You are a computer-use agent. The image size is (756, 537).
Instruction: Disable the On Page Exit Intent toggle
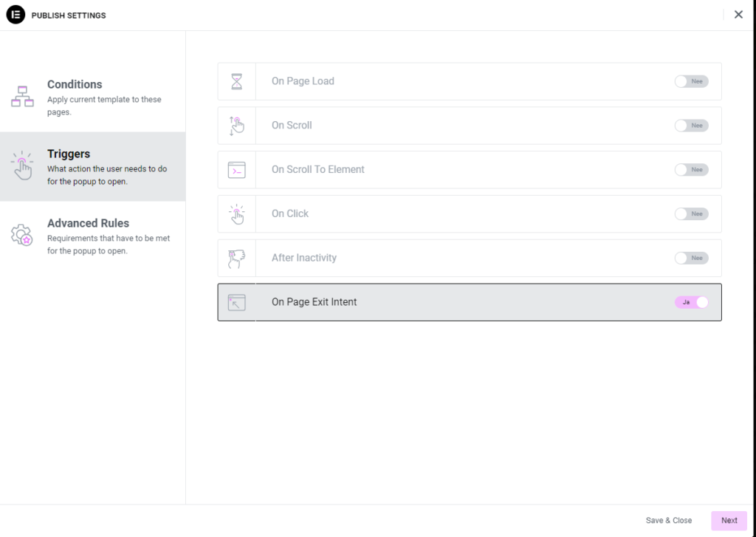pyautogui.click(x=691, y=303)
